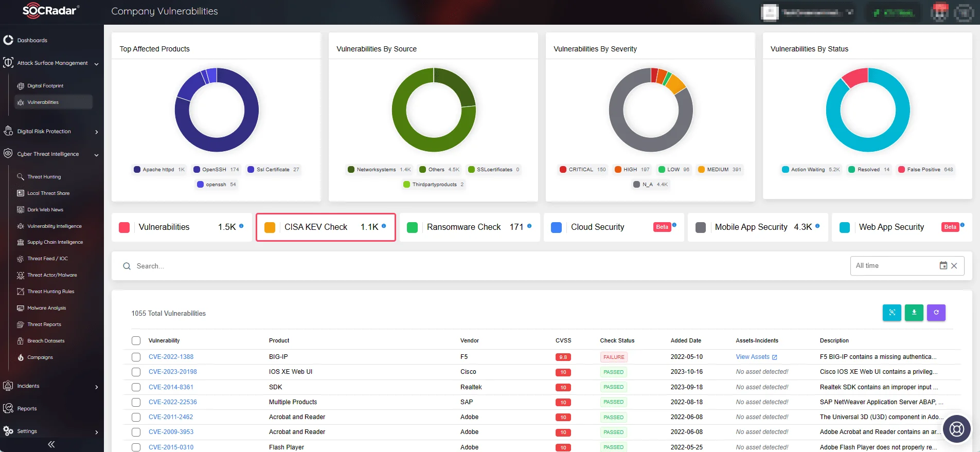Open the Dashboards sidebar icon

click(8, 40)
